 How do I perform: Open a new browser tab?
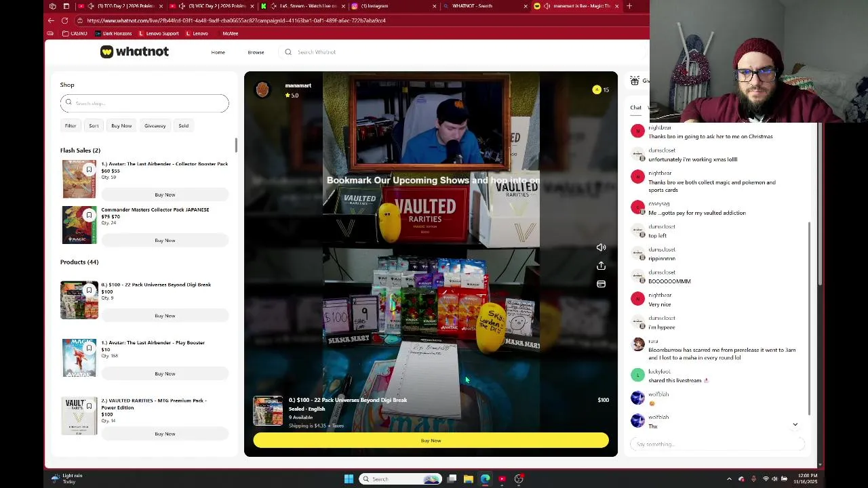pos(629,6)
